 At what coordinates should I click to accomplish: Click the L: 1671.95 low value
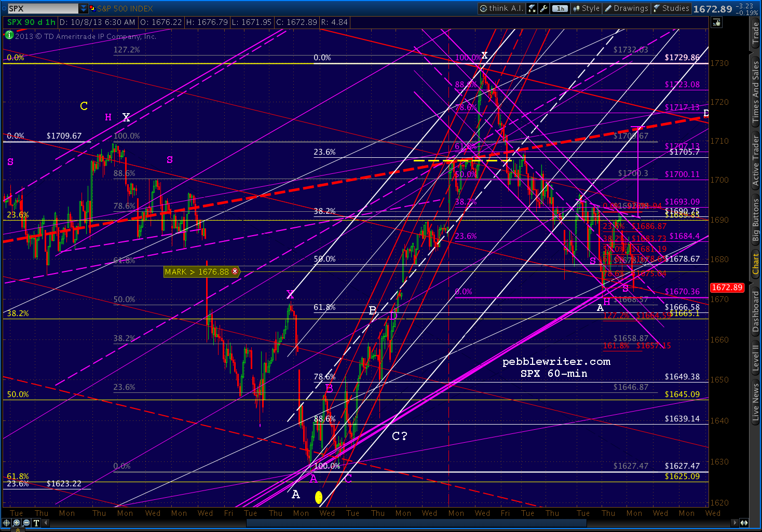[x=252, y=22]
